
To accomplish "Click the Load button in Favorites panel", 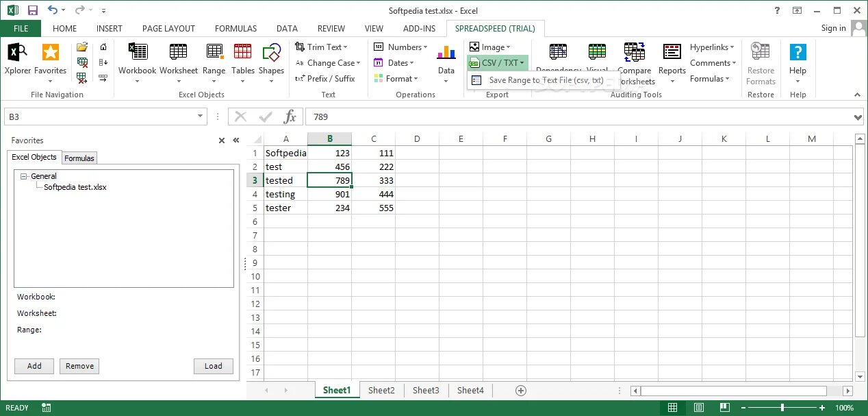I will (213, 366).
